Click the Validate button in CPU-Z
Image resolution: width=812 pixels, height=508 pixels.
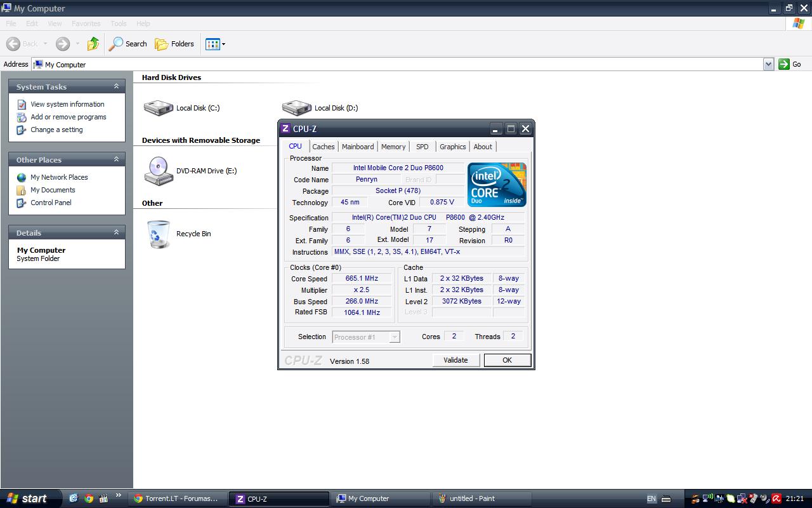pyautogui.click(x=455, y=360)
